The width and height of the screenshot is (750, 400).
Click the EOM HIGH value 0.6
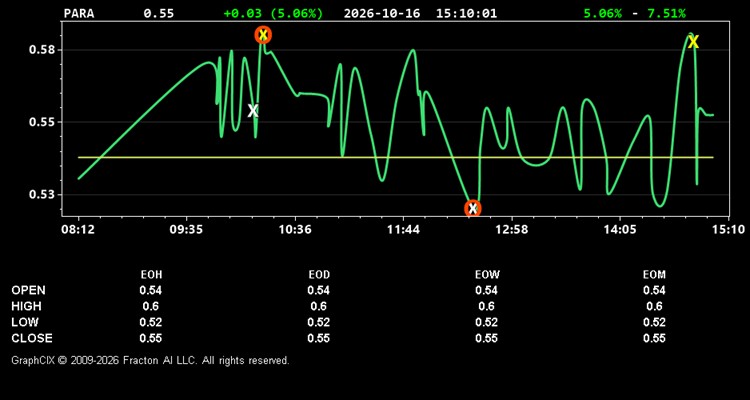654,306
